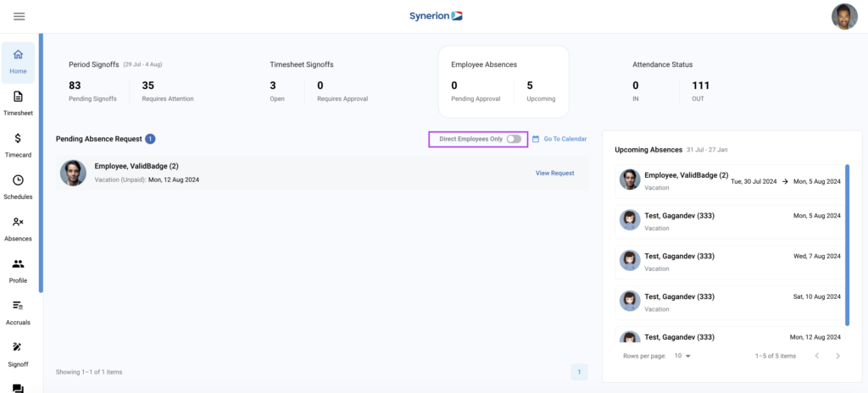Click the Upcoming Absences scrollbar
This screenshot has height=393, width=868.
(x=847, y=244)
